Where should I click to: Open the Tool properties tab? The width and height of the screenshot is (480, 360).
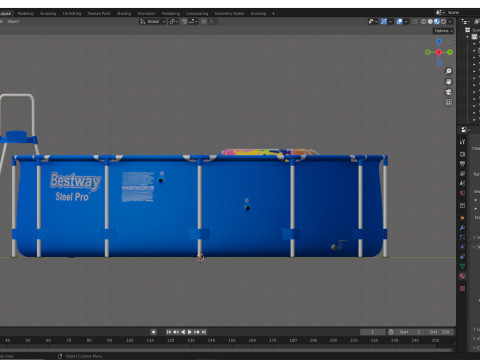click(462, 142)
